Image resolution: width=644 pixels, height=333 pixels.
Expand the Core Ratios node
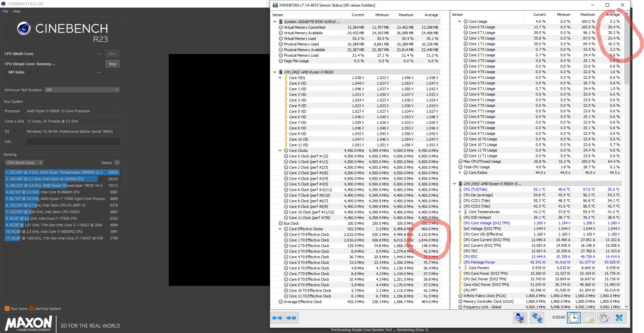click(x=459, y=173)
